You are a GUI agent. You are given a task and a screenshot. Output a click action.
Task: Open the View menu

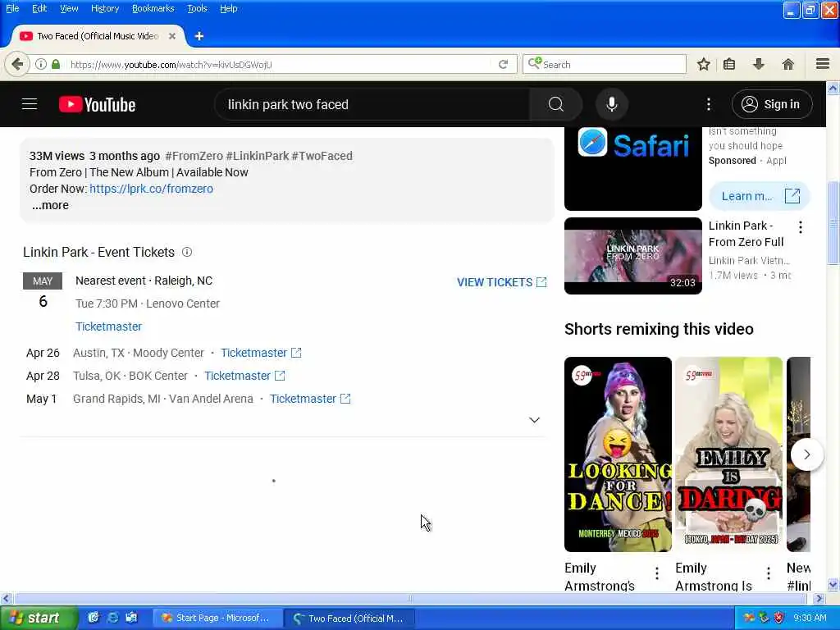click(69, 8)
